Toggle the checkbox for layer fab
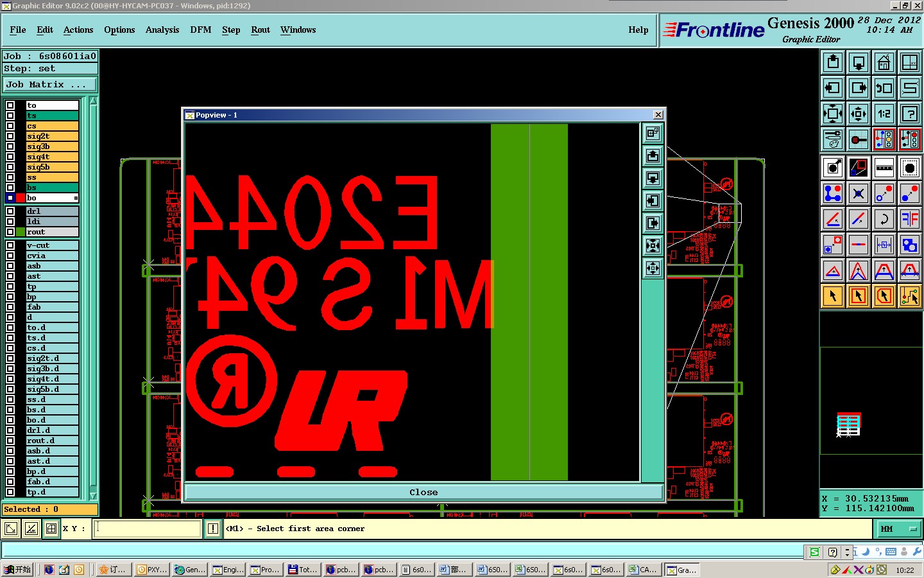The height and width of the screenshot is (578, 924). [10, 307]
